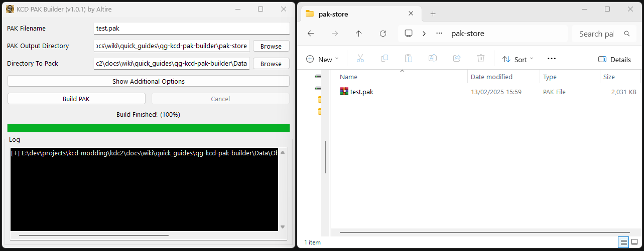644x251 pixels.
Task: Click the green build progress bar
Action: click(148, 128)
